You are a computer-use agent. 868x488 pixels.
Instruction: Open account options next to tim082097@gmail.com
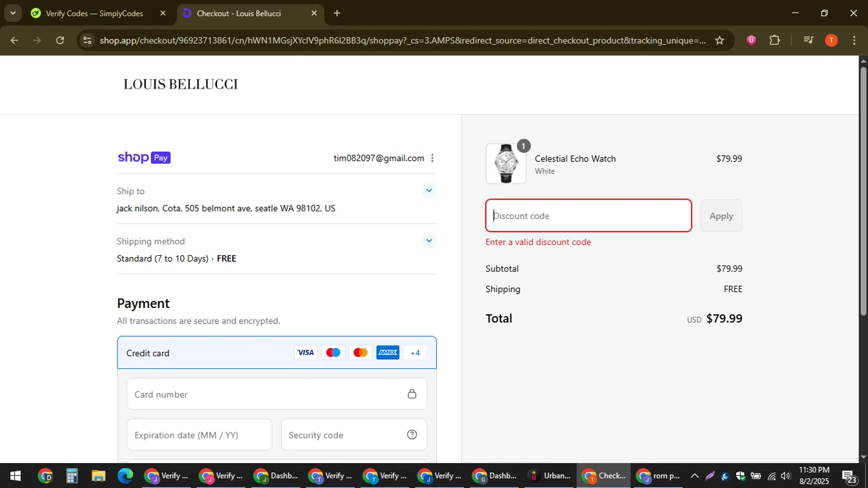click(432, 158)
